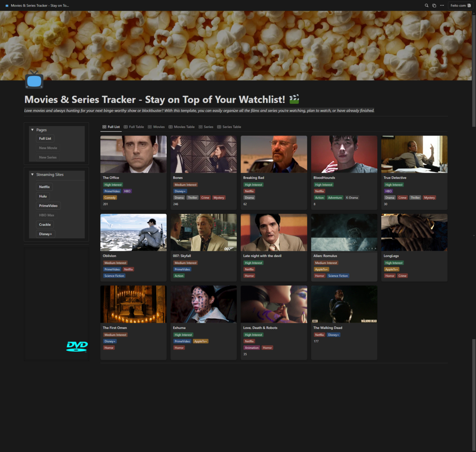Image resolution: width=476 pixels, height=452 pixels.
Task: Click the Comedy tag on The Office
Action: click(x=110, y=198)
